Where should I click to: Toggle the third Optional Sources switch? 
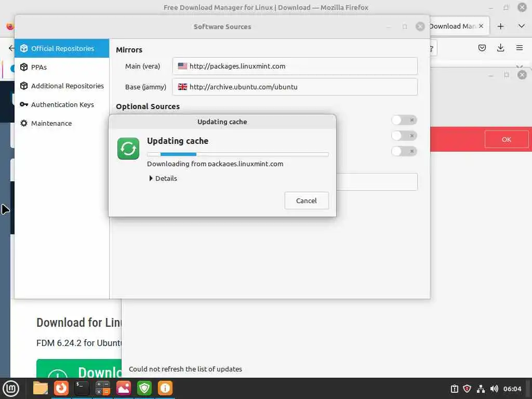pos(404,151)
